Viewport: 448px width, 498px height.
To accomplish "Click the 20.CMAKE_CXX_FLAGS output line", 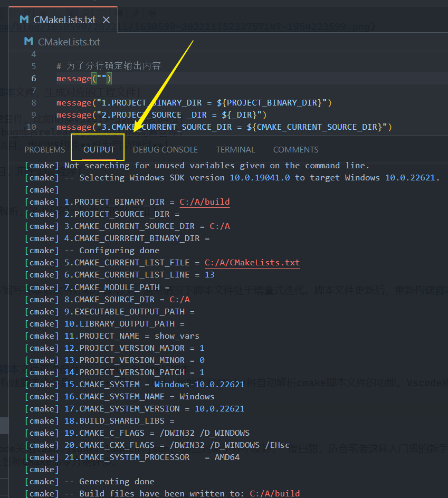I will click(157, 445).
